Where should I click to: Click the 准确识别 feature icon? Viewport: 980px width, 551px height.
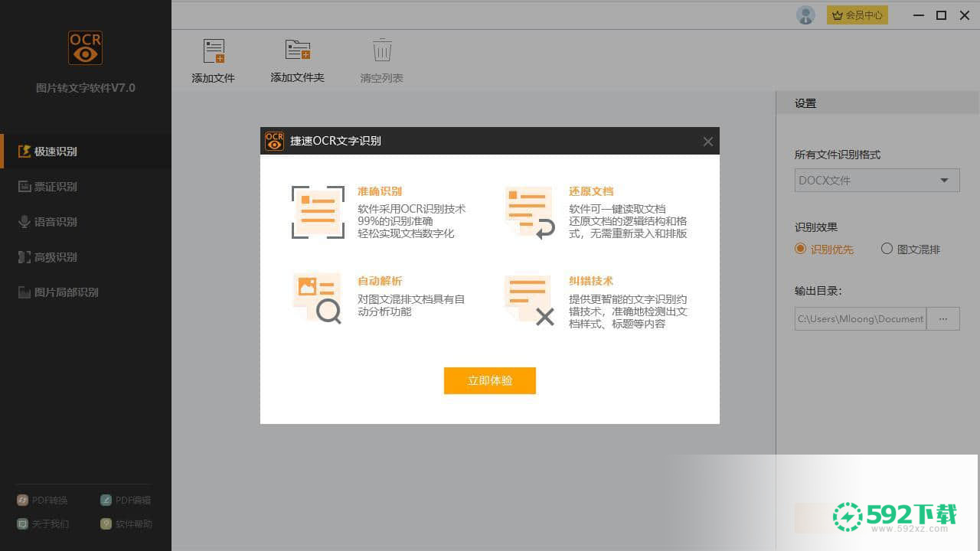[318, 212]
